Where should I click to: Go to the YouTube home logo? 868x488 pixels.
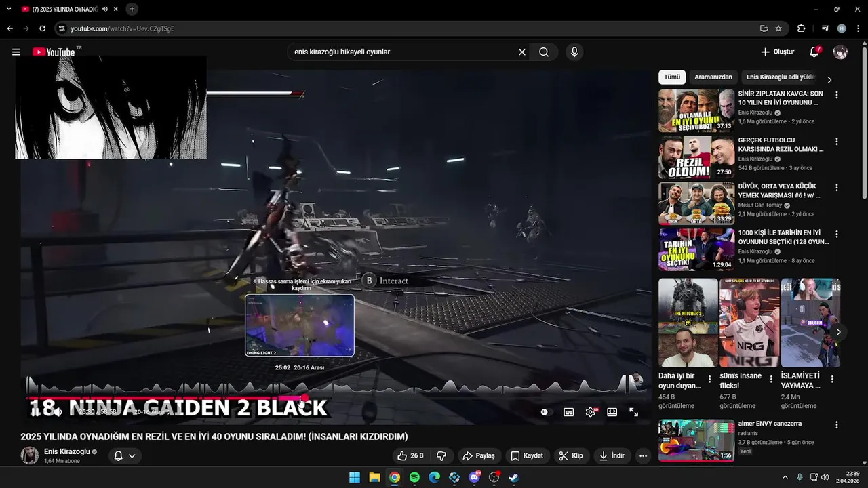coord(54,52)
